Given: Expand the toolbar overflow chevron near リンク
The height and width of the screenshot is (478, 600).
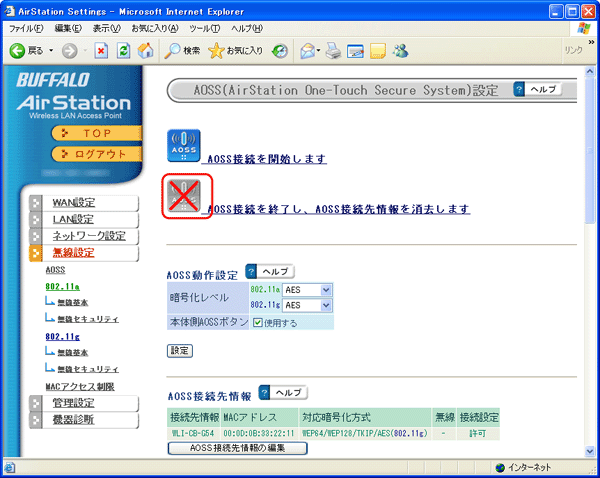Looking at the screenshot, I should (x=591, y=42).
